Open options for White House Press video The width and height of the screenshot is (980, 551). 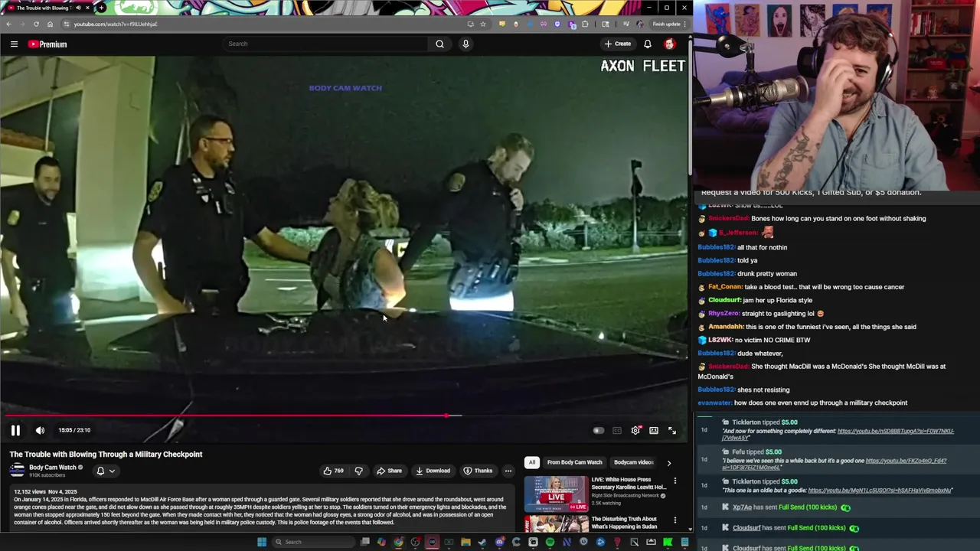coord(675,481)
